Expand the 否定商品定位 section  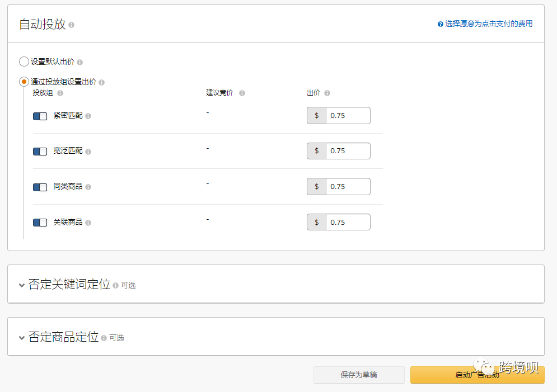point(22,338)
